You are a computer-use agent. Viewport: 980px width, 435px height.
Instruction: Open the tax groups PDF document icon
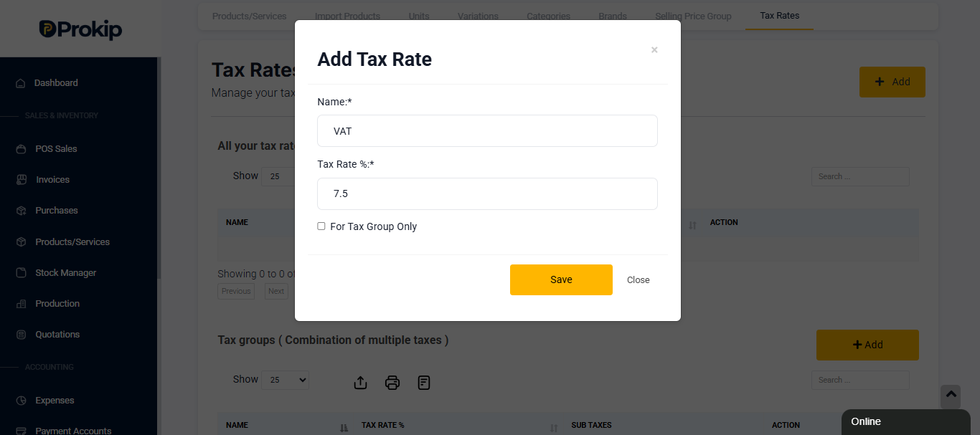point(424,383)
